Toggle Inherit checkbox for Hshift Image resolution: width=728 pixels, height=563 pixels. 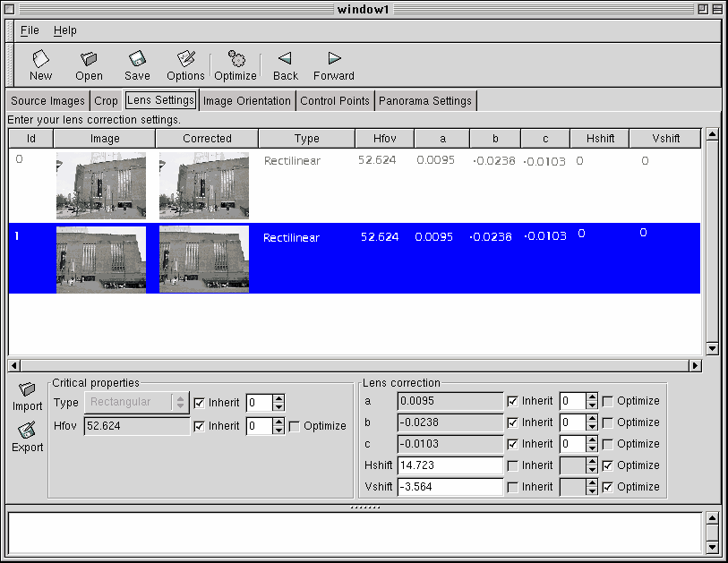tap(513, 465)
